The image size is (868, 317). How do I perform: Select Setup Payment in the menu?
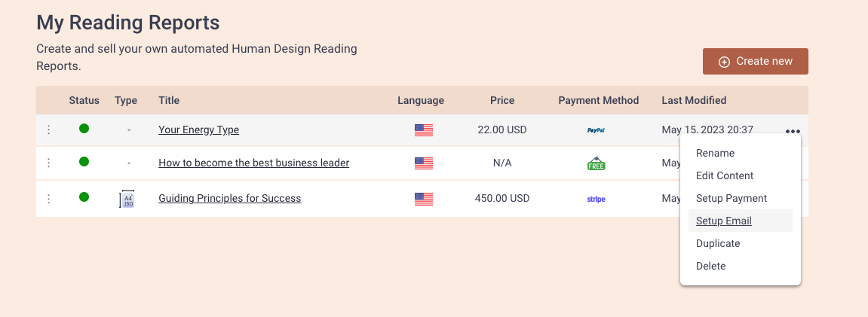pos(732,198)
